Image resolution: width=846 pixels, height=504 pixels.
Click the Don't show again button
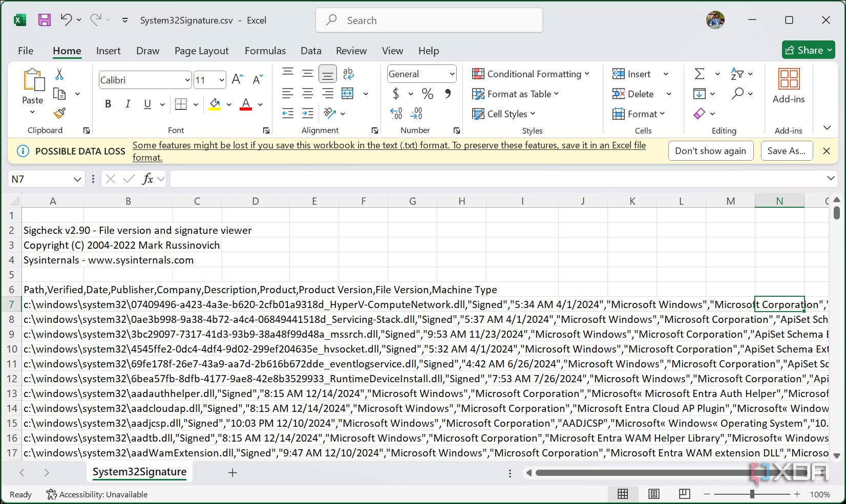point(710,151)
